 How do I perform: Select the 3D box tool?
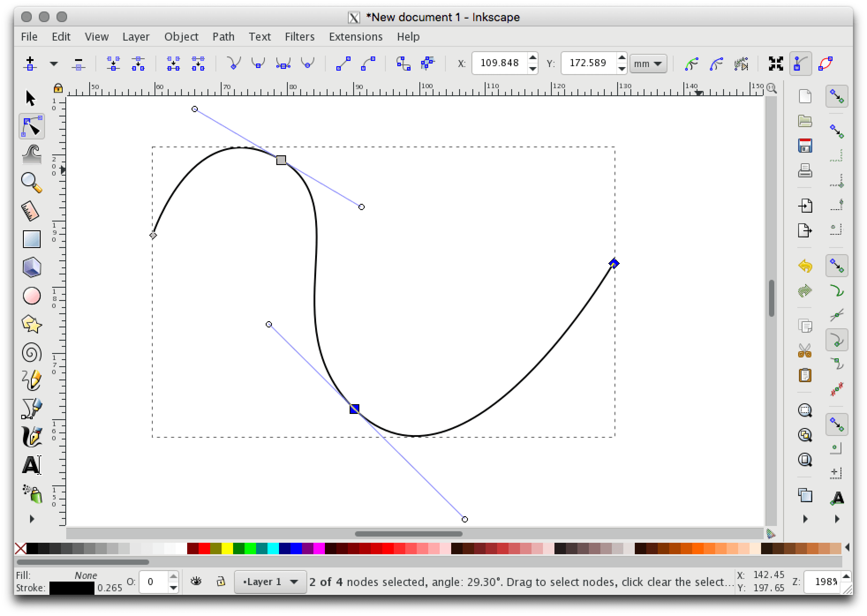tap(31, 267)
